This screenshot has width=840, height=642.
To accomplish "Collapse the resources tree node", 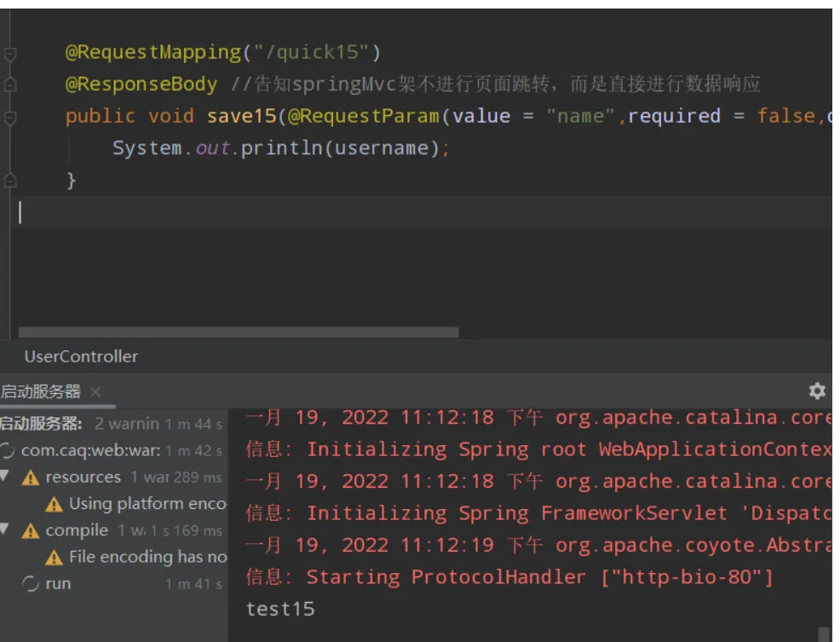I will click(x=5, y=477).
